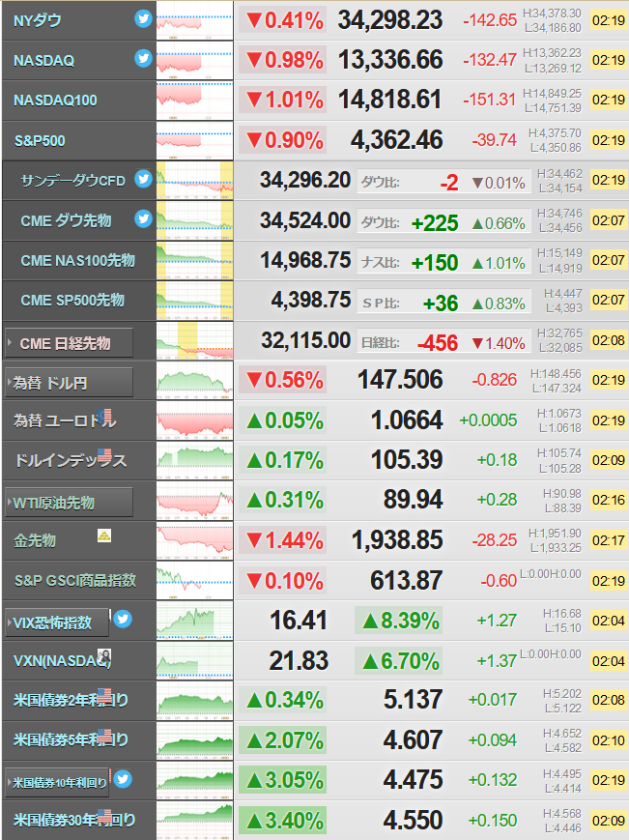Click Twitter icon next to サンデーダウCFD

coord(143,179)
